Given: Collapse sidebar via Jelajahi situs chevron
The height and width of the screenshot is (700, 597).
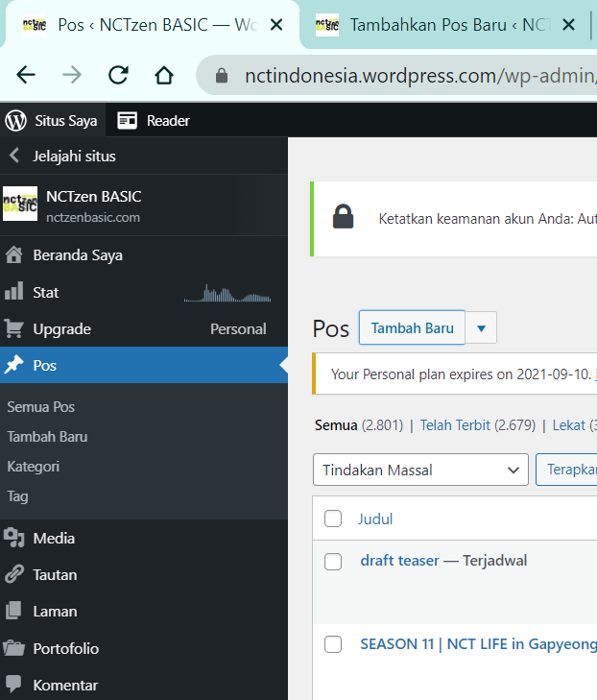Looking at the screenshot, I should 14,156.
